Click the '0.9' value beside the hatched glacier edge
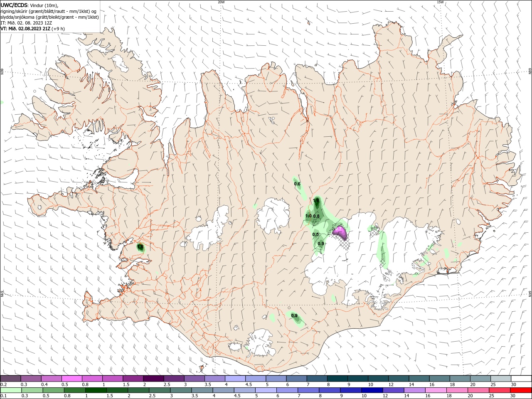532x399 pixels. point(321,244)
